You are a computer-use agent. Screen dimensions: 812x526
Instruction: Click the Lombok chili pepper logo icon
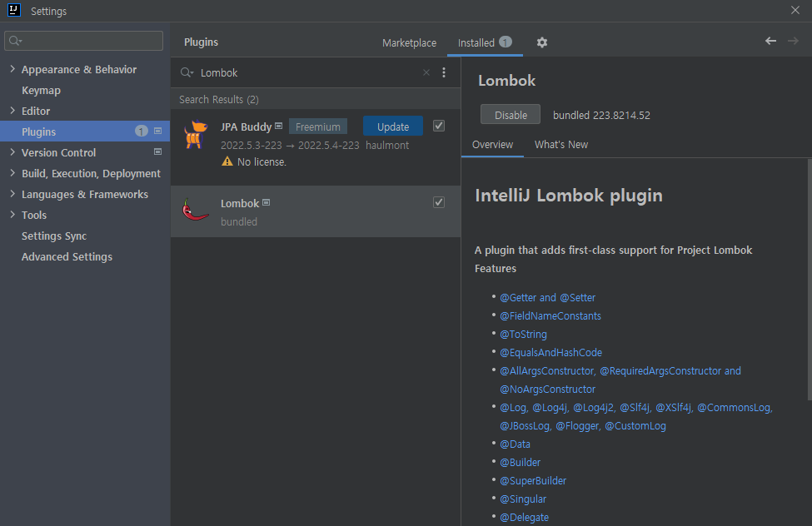[195, 211]
